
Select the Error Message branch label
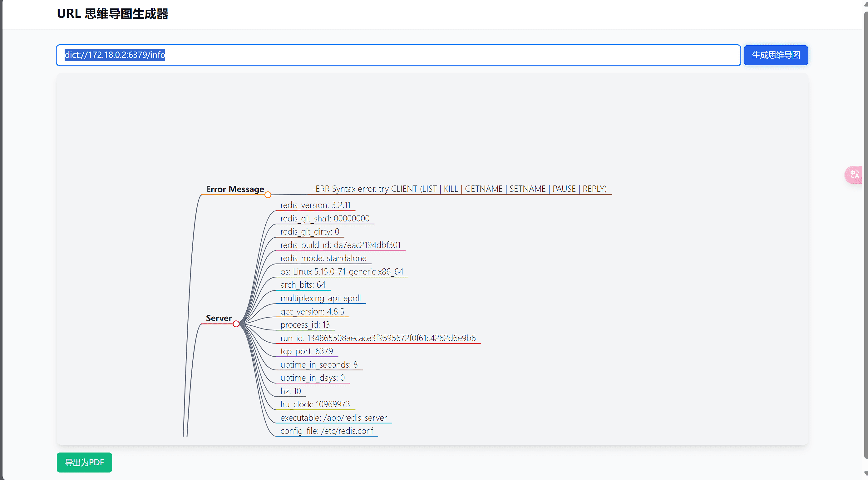[x=235, y=189]
